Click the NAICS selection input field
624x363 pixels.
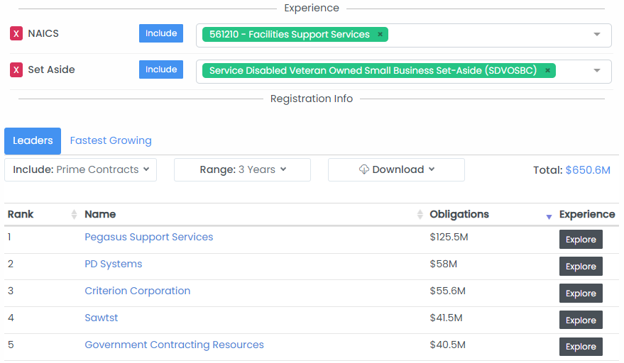(x=404, y=35)
